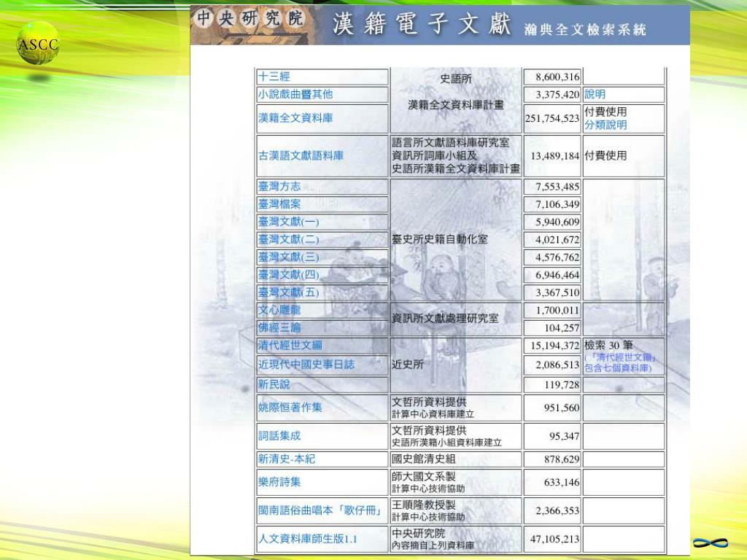Click the 臺灣方志 link
747x560 pixels.
pos(279,187)
